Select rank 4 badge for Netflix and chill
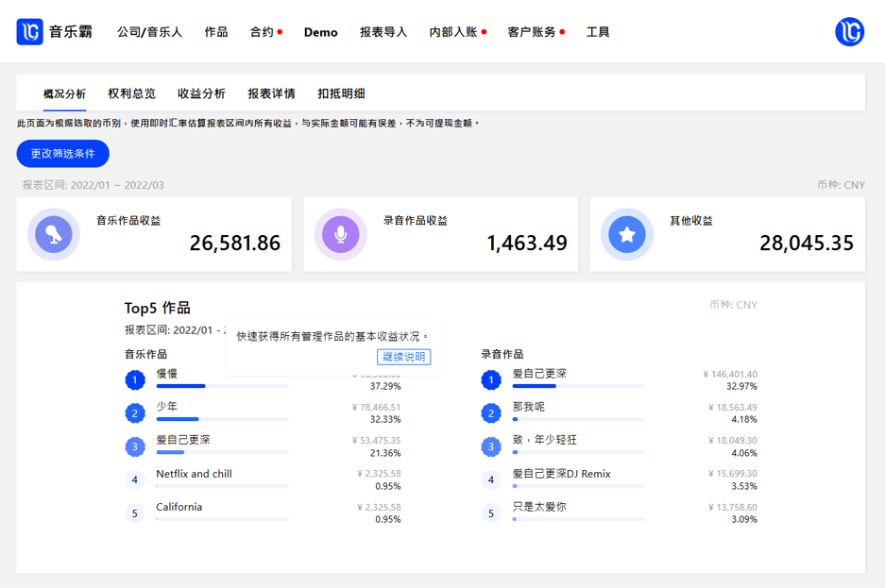885x588 pixels. click(x=135, y=479)
